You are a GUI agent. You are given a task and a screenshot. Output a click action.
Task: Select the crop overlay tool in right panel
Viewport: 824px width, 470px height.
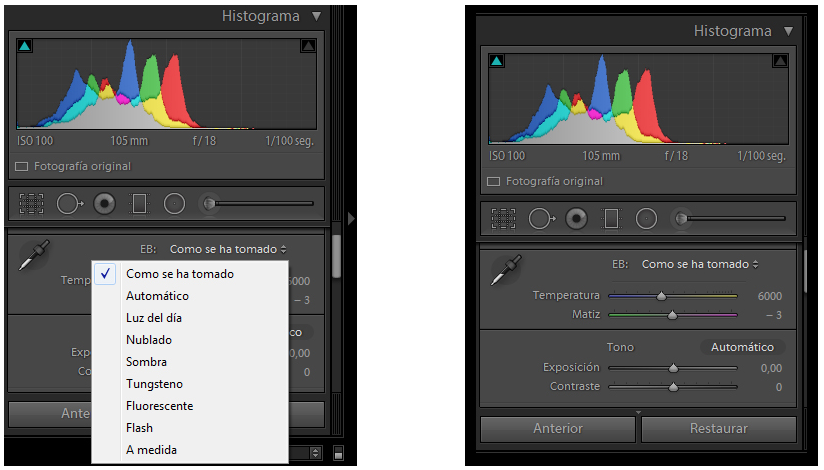(504, 218)
